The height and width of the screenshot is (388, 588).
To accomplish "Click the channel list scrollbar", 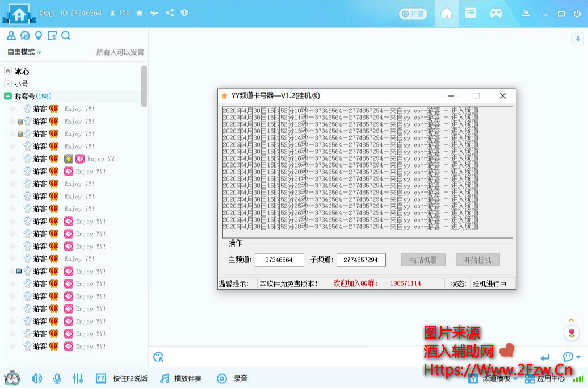I will coord(144,86).
